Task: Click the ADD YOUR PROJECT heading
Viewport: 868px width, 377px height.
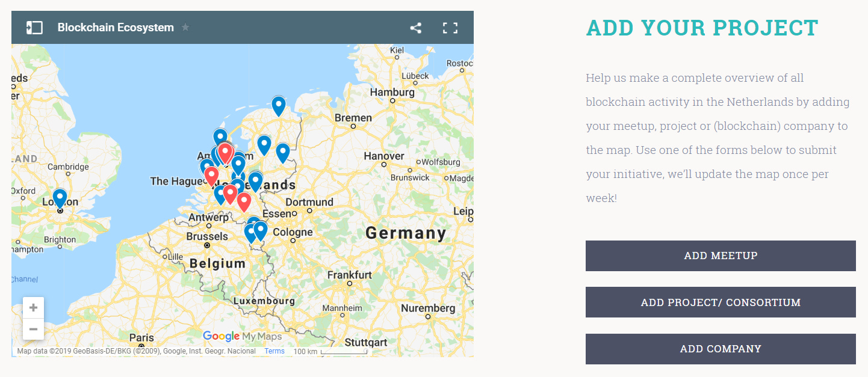Action: pyautogui.click(x=702, y=28)
